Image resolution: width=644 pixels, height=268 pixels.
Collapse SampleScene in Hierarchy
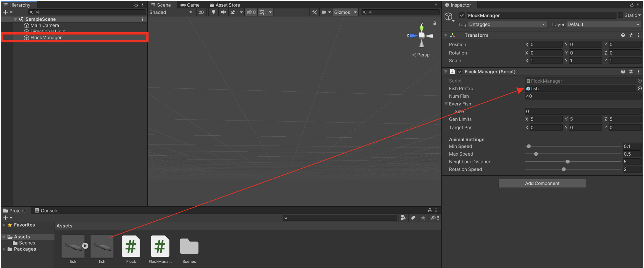click(15, 19)
